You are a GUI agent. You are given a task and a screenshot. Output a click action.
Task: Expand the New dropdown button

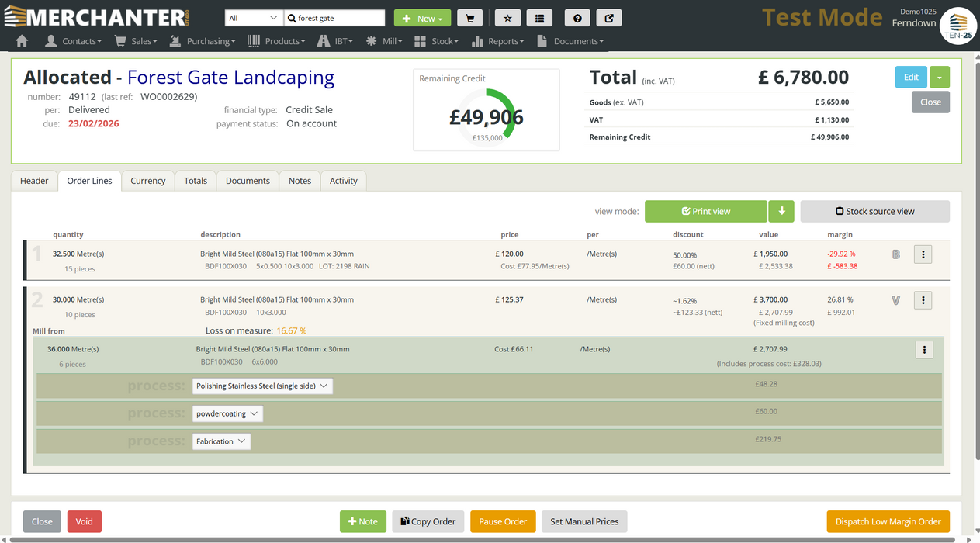coord(422,19)
